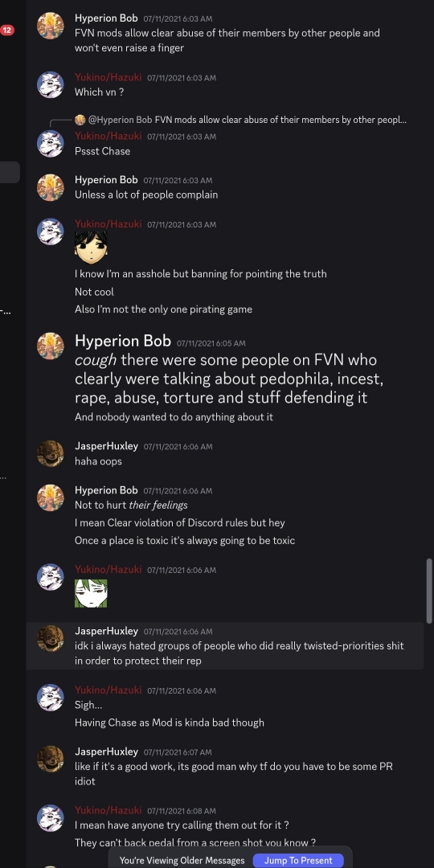Click the red 12 notification badge
Image resolution: width=434 pixels, height=868 pixels.
7,30
